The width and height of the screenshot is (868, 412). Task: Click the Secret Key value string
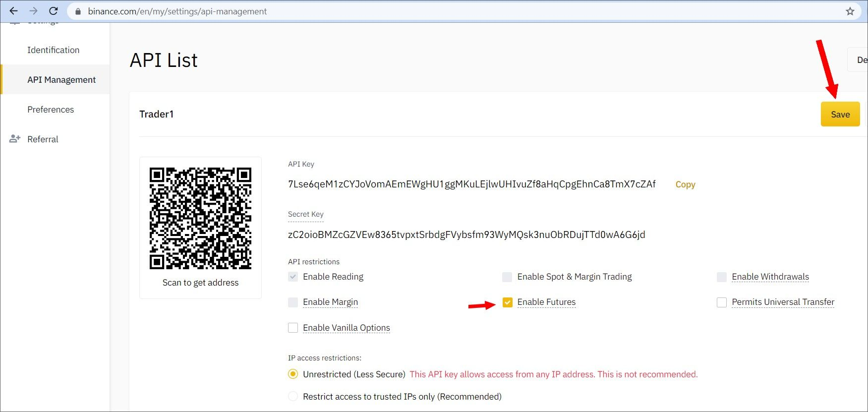(x=466, y=235)
